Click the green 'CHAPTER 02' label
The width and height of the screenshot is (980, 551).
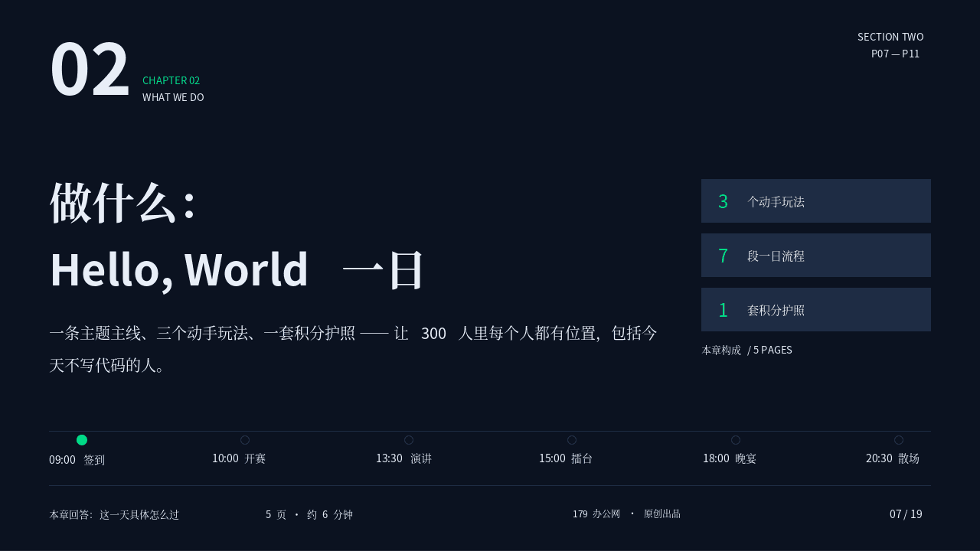click(171, 80)
